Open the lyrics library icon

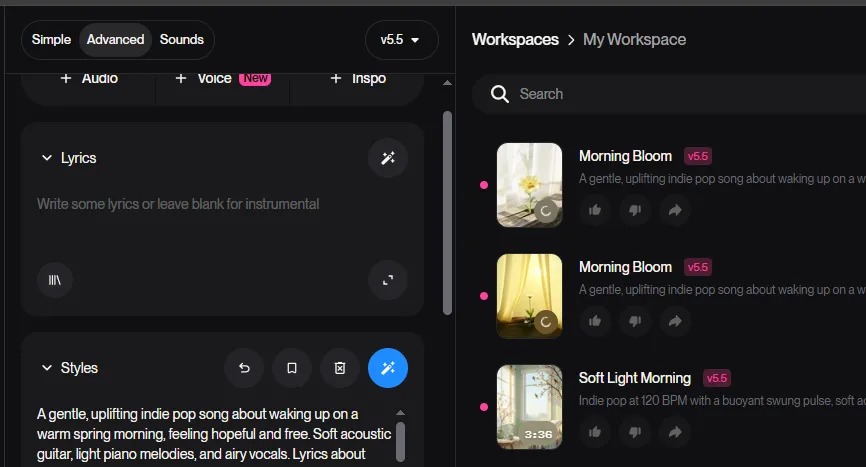(55, 281)
